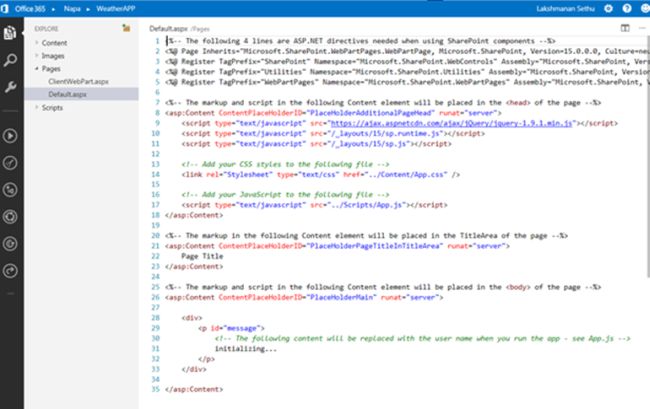Click TagPrefix="Utilities" Register line
Image resolution: width=650 pixels, height=409 pixels.
[406, 72]
